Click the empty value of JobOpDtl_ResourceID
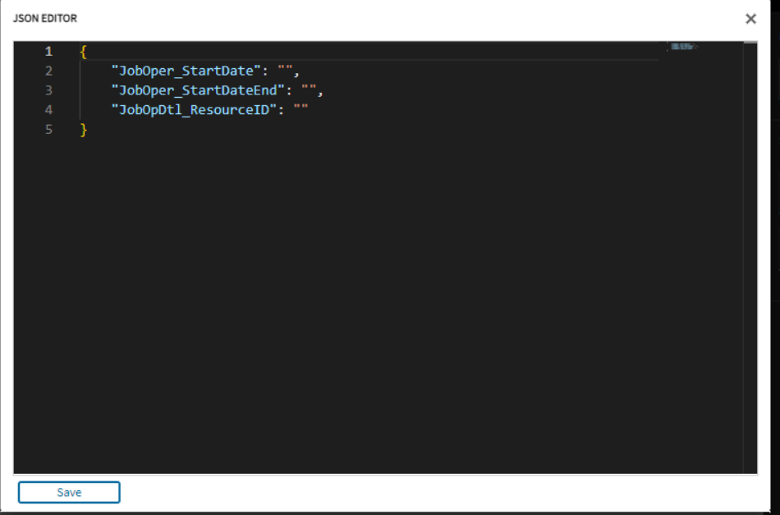 tap(301, 109)
